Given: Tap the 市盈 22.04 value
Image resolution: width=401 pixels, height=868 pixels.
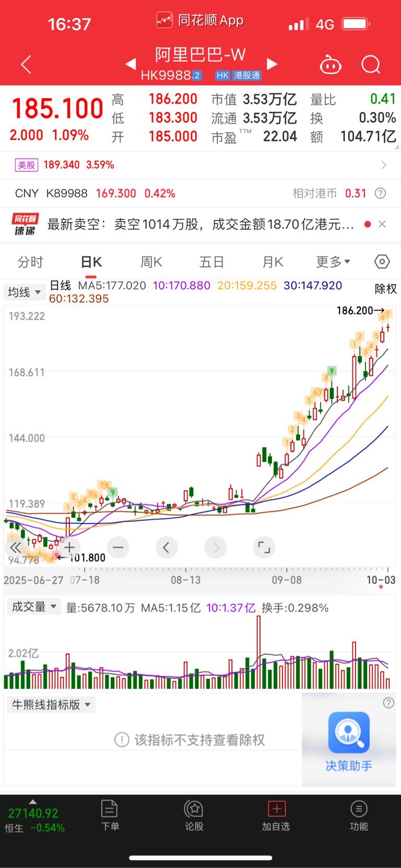Looking at the screenshot, I should pyautogui.click(x=280, y=137).
